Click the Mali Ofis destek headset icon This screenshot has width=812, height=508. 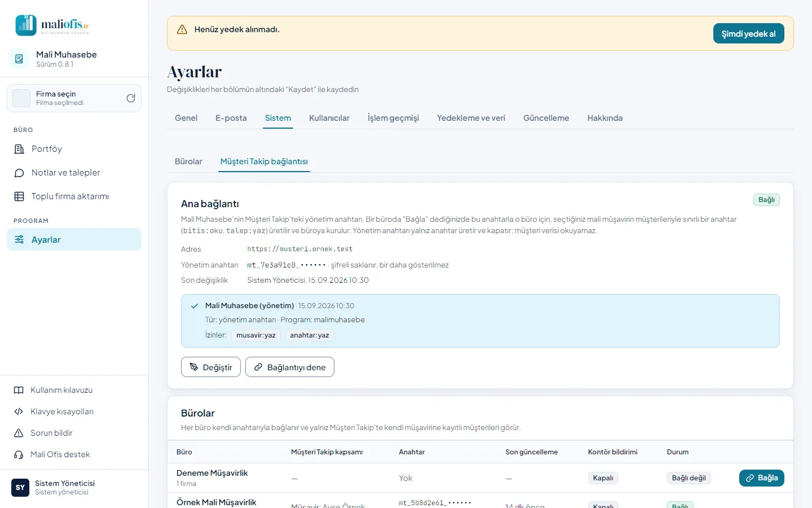click(x=19, y=454)
